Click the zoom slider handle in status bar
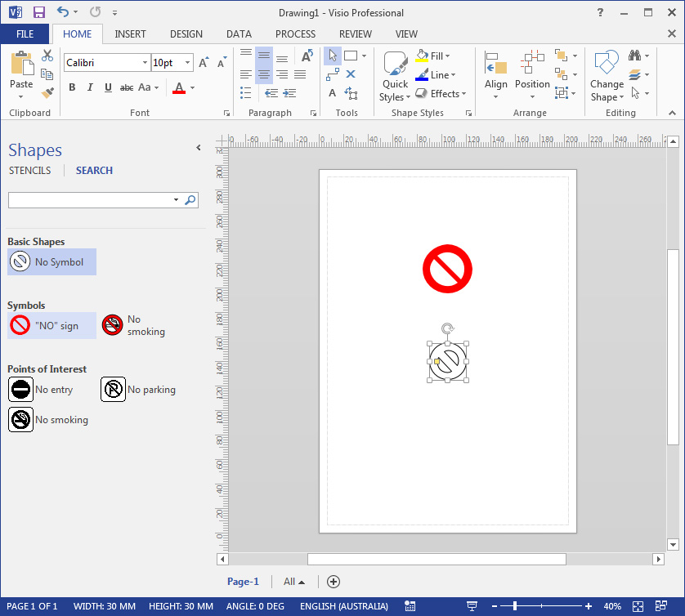 pos(514,606)
